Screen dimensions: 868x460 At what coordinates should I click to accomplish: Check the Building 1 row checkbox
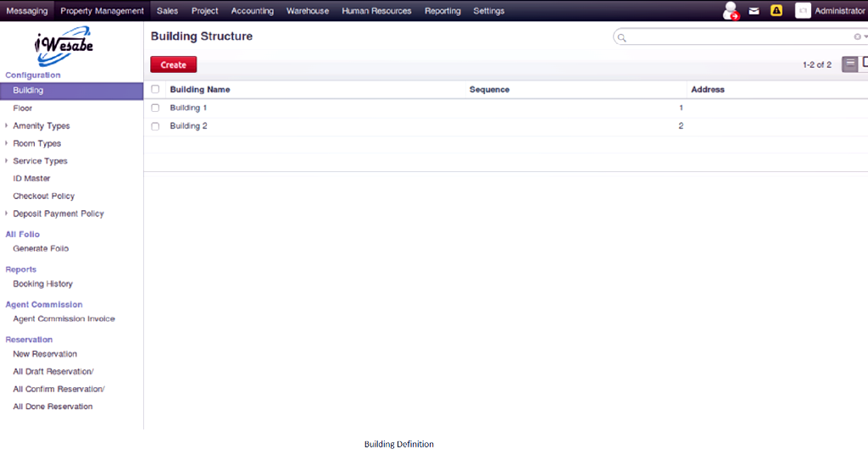point(155,108)
